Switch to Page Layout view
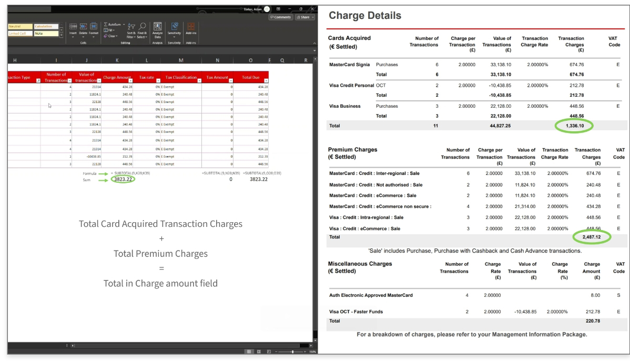 click(259, 351)
